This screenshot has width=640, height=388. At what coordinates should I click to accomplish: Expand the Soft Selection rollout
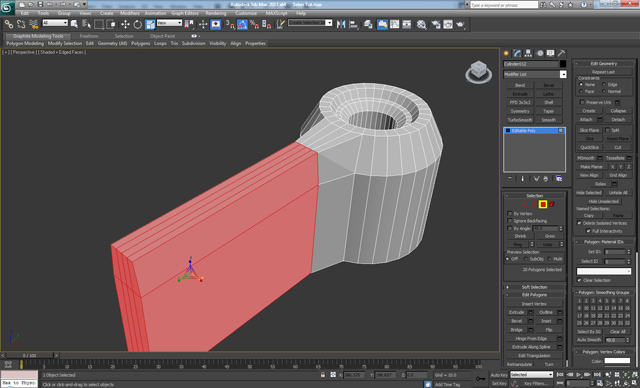534,287
